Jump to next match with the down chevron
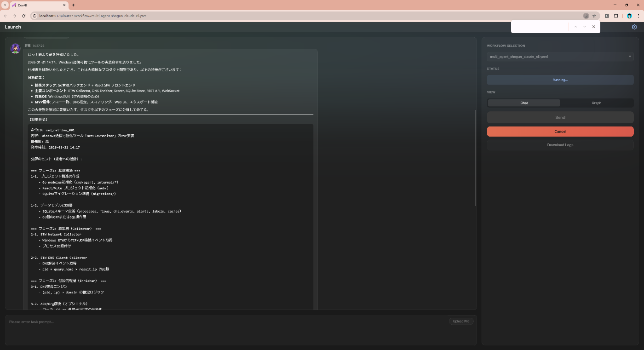The height and width of the screenshot is (350, 644). [584, 27]
